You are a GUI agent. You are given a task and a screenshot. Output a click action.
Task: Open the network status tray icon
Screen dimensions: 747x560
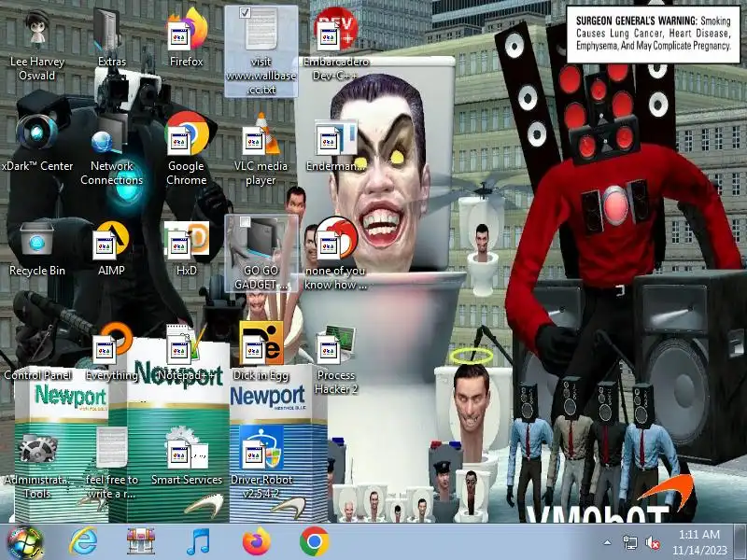click(630, 542)
